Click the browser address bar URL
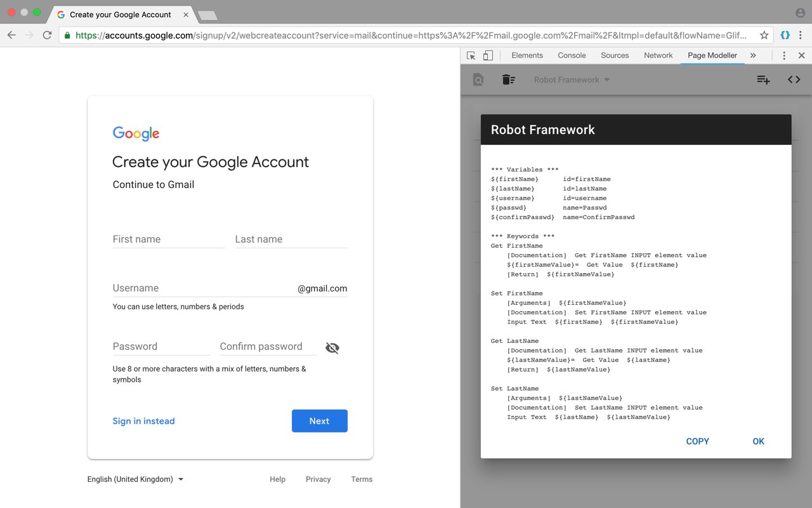The image size is (812, 508). [x=411, y=36]
